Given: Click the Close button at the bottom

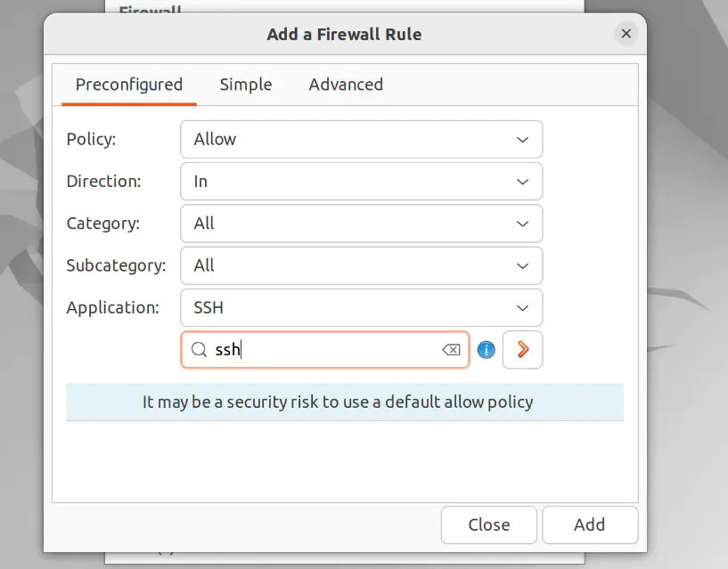Looking at the screenshot, I should (489, 524).
